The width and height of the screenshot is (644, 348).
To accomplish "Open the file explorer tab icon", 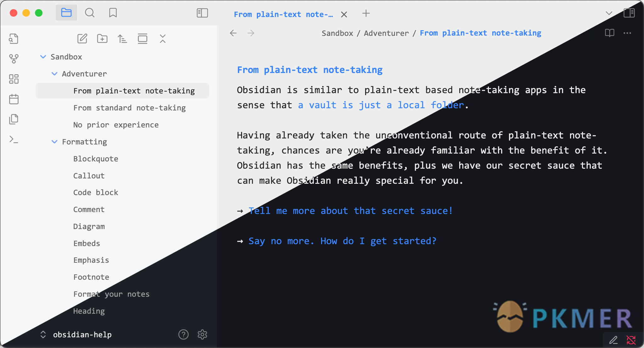I will coord(66,13).
